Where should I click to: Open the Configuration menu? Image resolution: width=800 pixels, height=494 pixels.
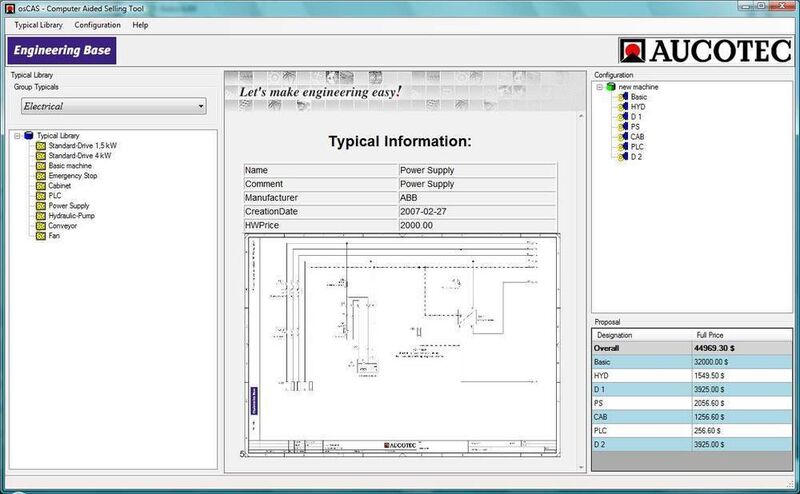97,25
